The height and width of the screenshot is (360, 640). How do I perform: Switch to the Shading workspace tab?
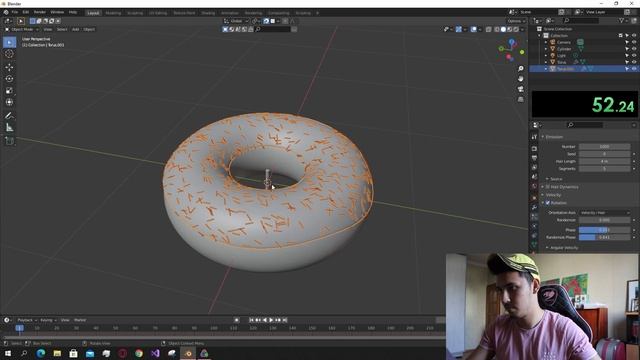[x=208, y=13]
